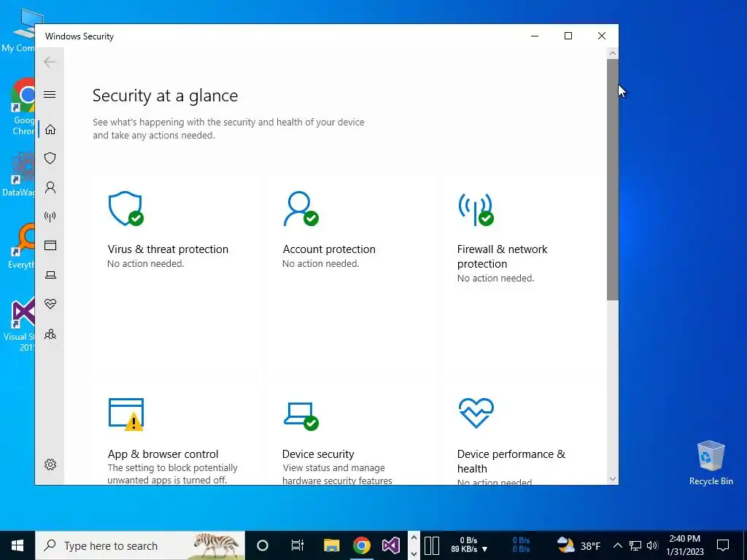Screen dimensions: 747x560
Task: Click the large Device security laptop icon
Action: coord(301,416)
